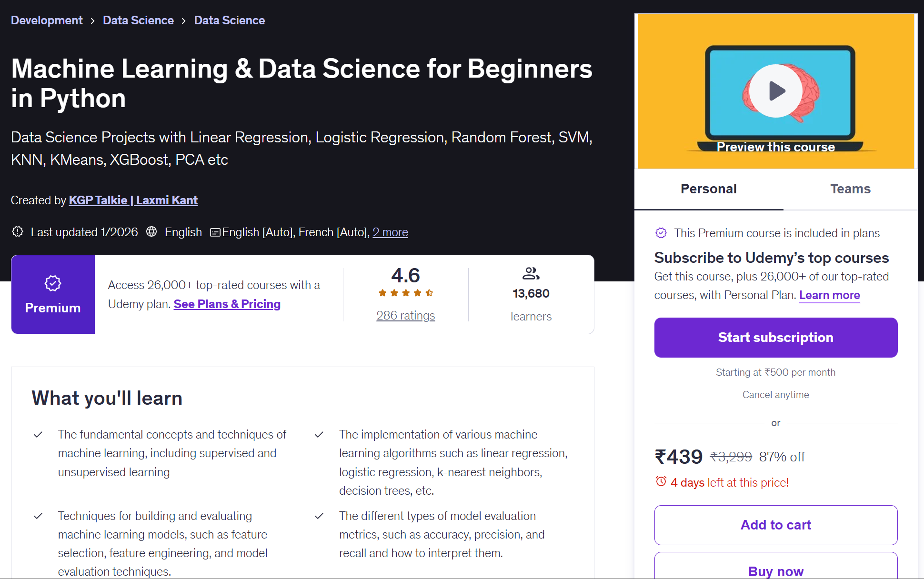
Task: Click the checkmark badge near 'Premium course included'
Action: click(662, 233)
